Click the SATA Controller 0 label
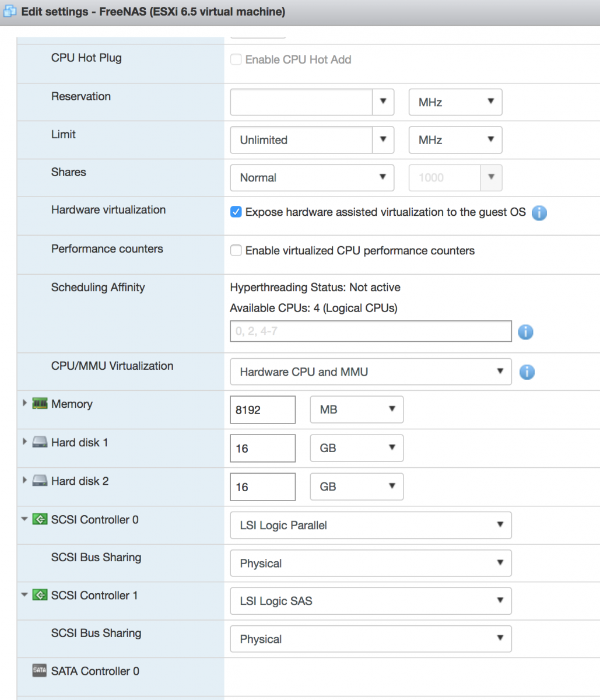Viewport: 600px width, 700px height. coord(95,671)
